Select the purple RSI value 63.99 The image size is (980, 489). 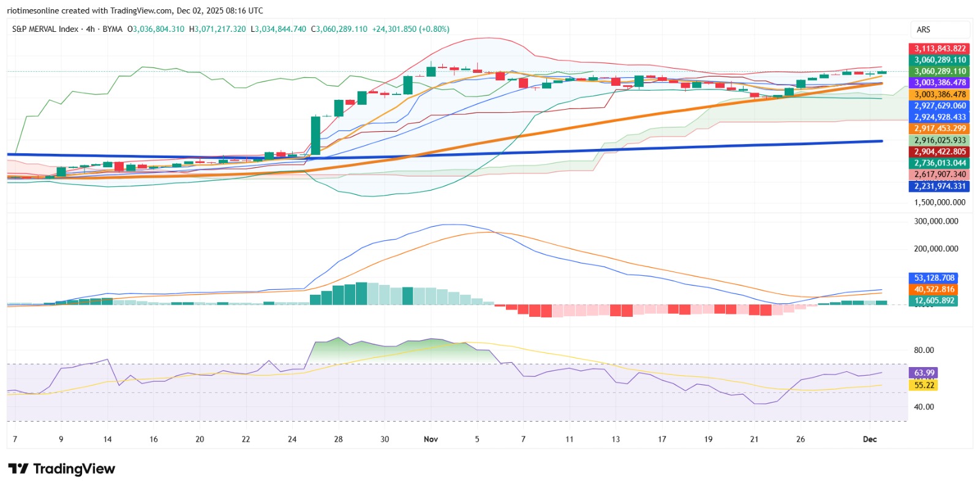924,373
